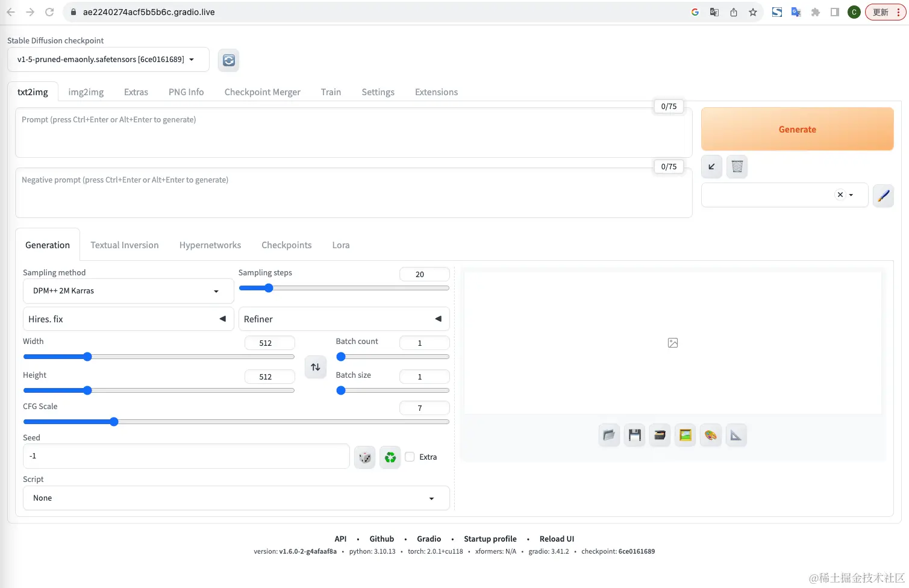Share page icon in address bar
The height and width of the screenshot is (588, 909).
[734, 12]
